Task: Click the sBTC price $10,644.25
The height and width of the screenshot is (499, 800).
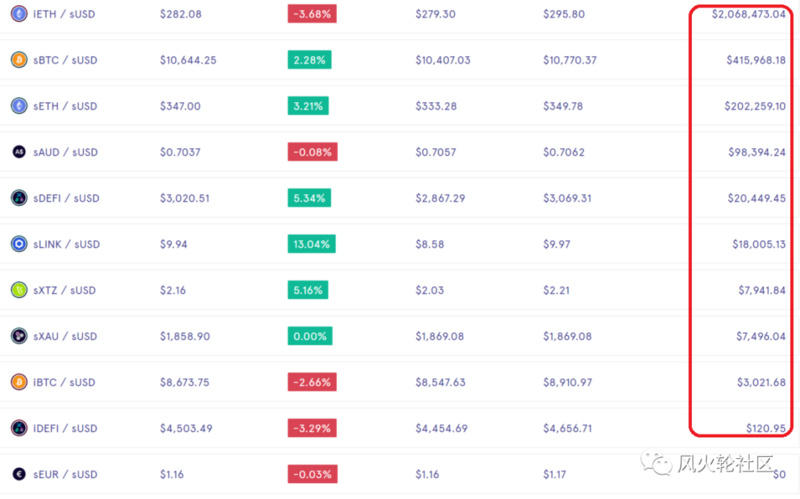Action: point(188,60)
